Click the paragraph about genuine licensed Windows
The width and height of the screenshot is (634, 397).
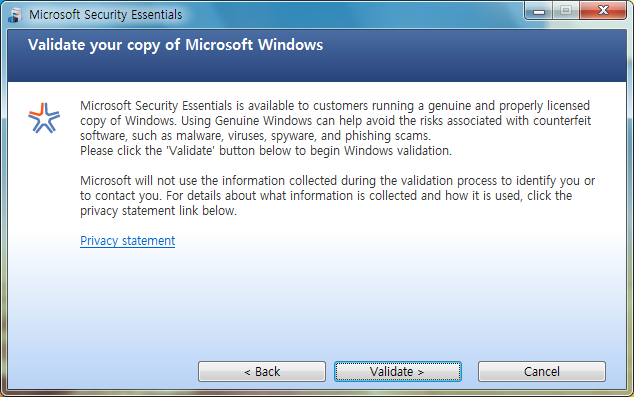point(336,120)
